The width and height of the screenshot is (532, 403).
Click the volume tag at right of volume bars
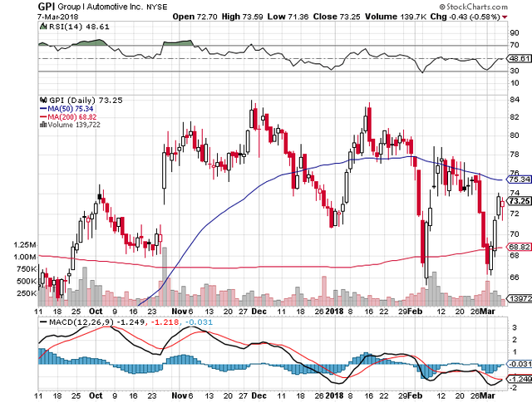point(519,298)
